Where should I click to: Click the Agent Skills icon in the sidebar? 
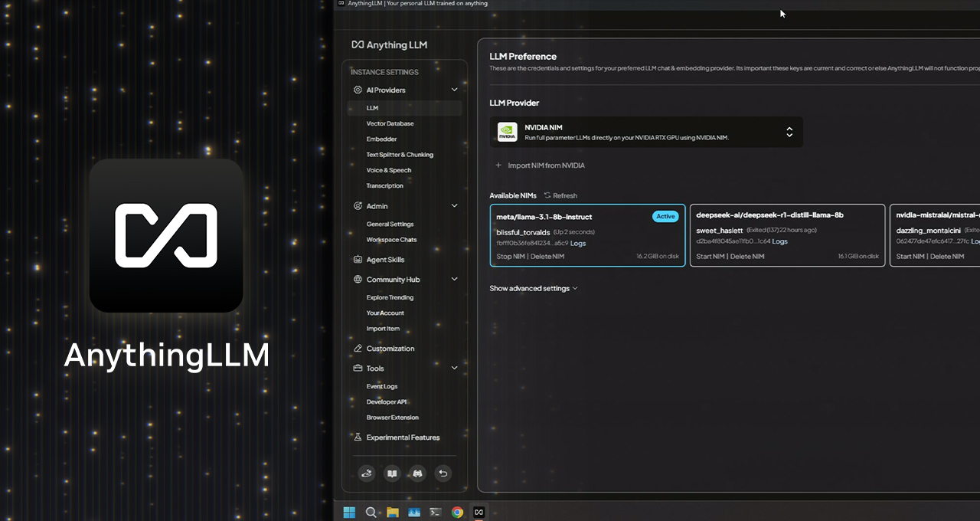tap(358, 259)
